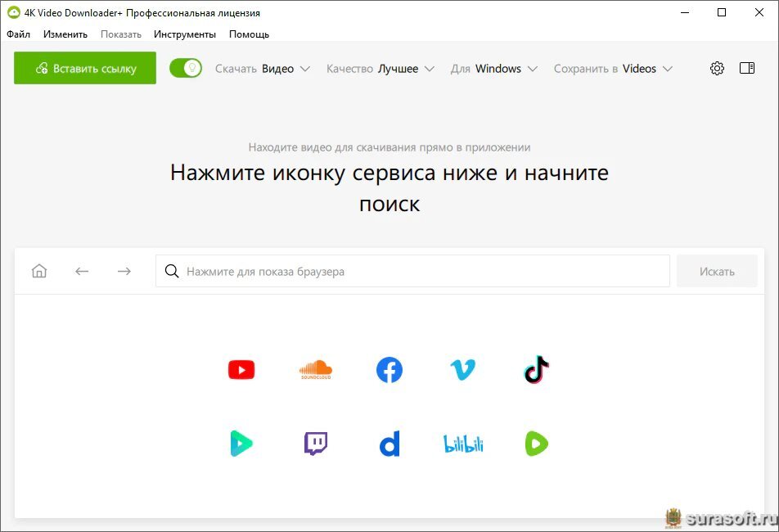Click the Dailymotion service icon

click(389, 444)
